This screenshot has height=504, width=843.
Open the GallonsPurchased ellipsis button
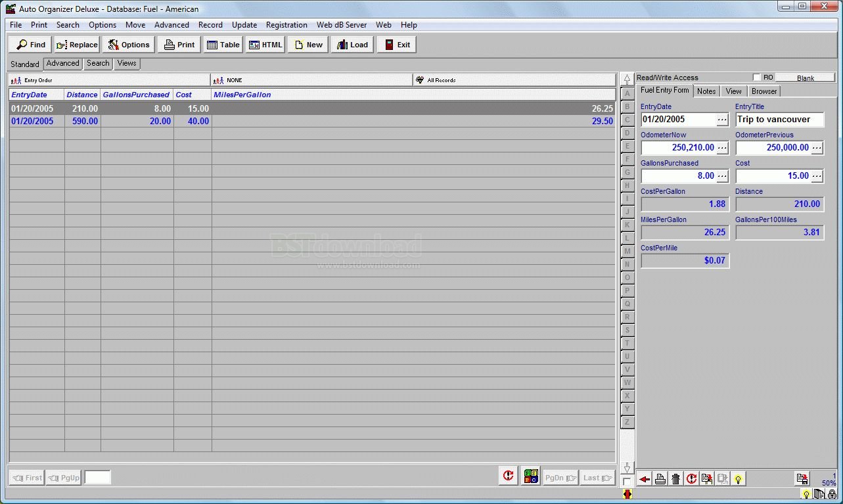click(x=722, y=176)
